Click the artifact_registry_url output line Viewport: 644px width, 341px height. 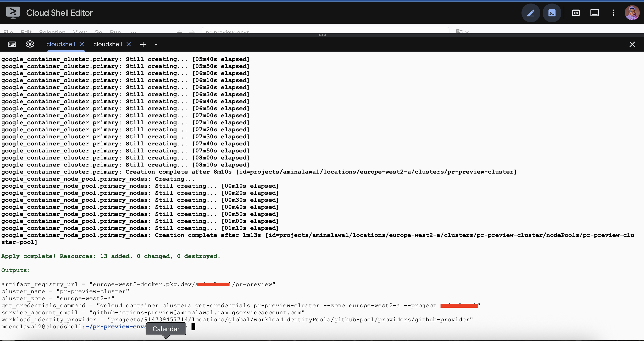(138, 284)
